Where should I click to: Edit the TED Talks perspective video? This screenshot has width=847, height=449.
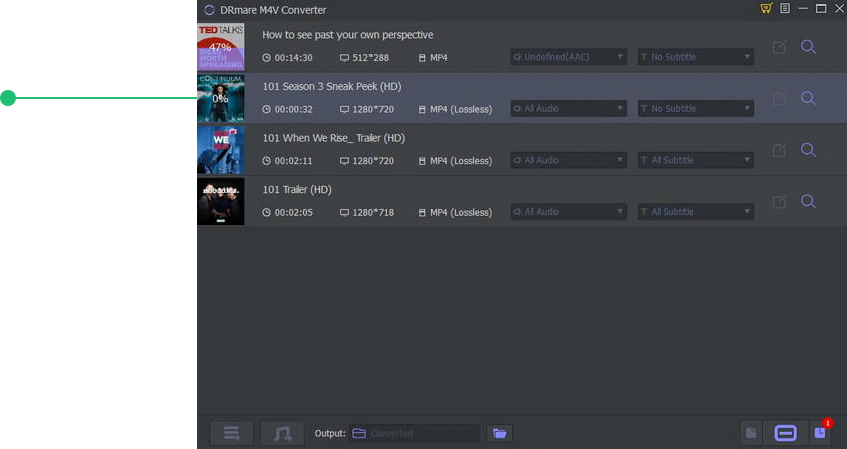[x=779, y=47]
